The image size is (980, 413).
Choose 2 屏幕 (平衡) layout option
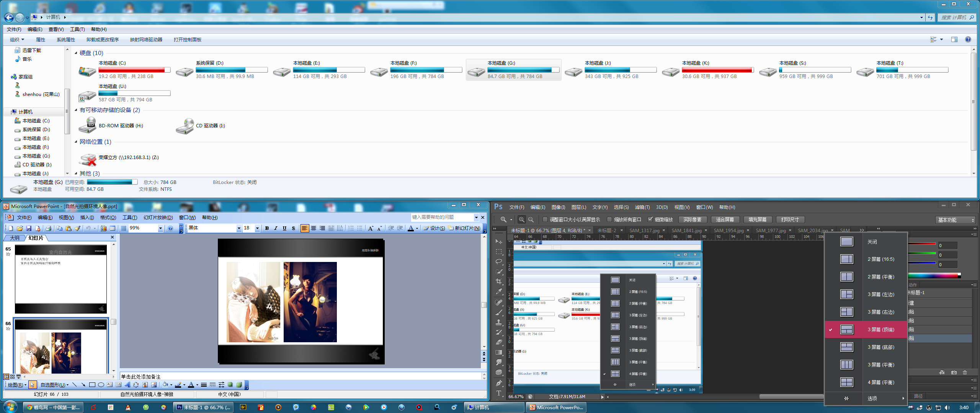pyautogui.click(x=866, y=277)
